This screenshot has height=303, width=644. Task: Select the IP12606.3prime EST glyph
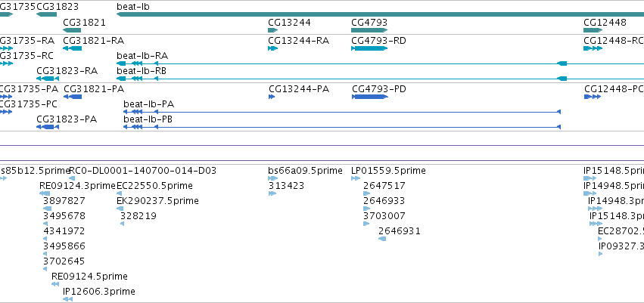point(68,299)
